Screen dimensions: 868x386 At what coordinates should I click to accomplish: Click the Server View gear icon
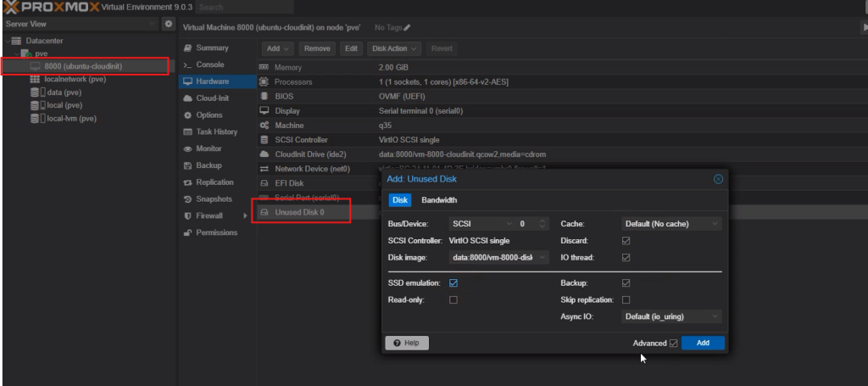tap(169, 24)
